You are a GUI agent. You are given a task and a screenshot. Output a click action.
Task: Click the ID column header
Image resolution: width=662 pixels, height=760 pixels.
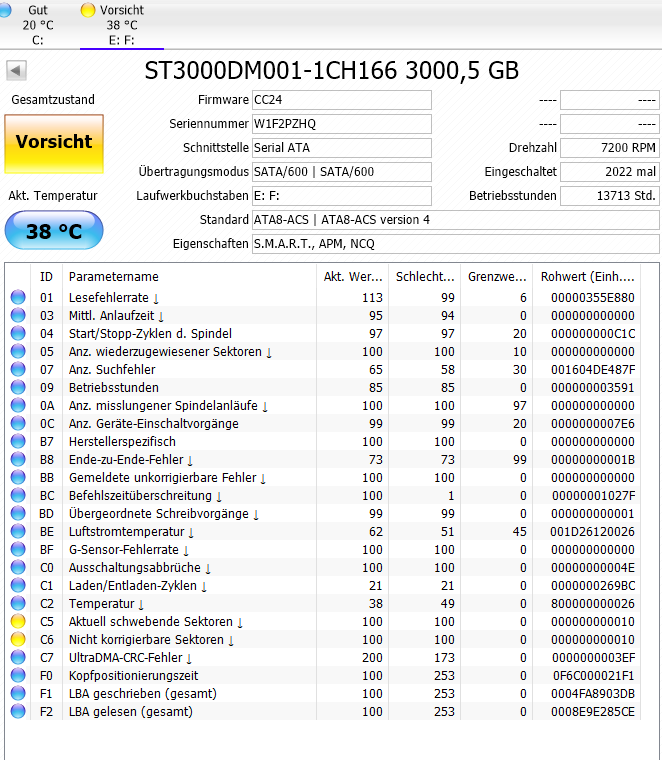point(46,277)
